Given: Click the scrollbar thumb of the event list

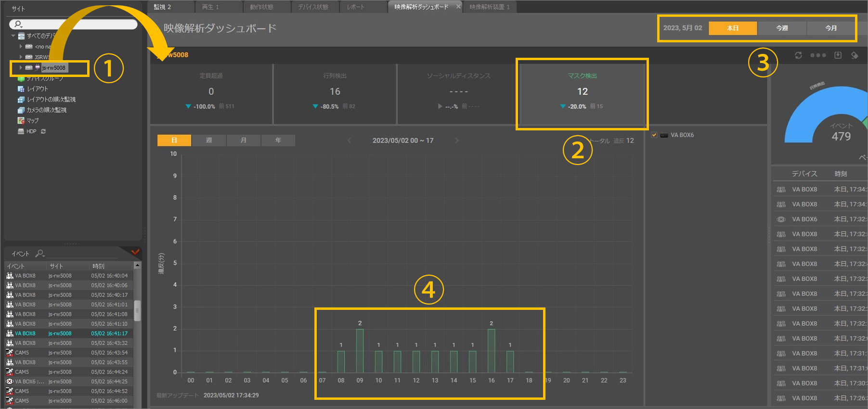Looking at the screenshot, I should click(x=137, y=310).
